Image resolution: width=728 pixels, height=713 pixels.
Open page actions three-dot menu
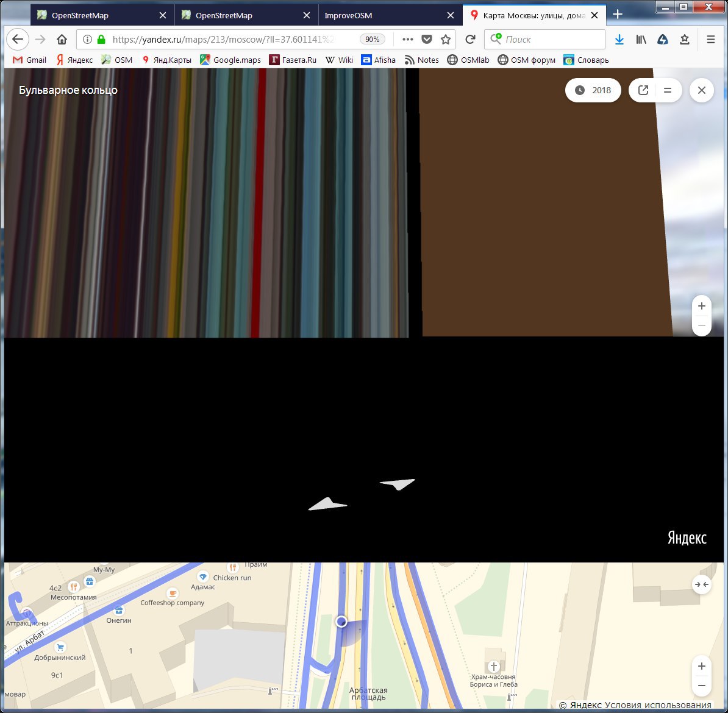408,40
